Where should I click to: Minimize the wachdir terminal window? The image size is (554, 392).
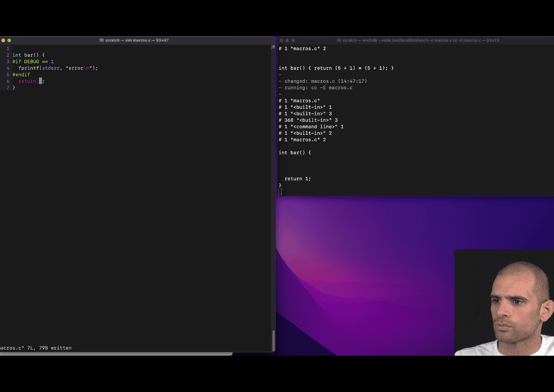pyautogui.click(x=287, y=40)
